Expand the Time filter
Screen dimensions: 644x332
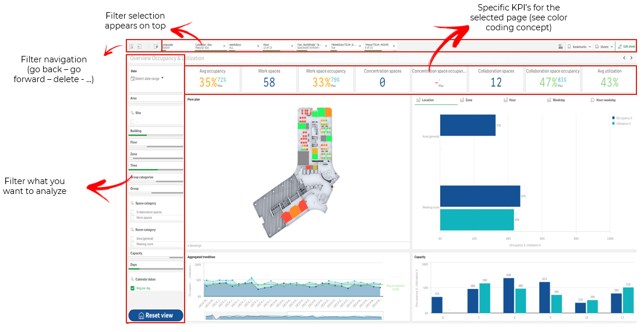point(155,166)
